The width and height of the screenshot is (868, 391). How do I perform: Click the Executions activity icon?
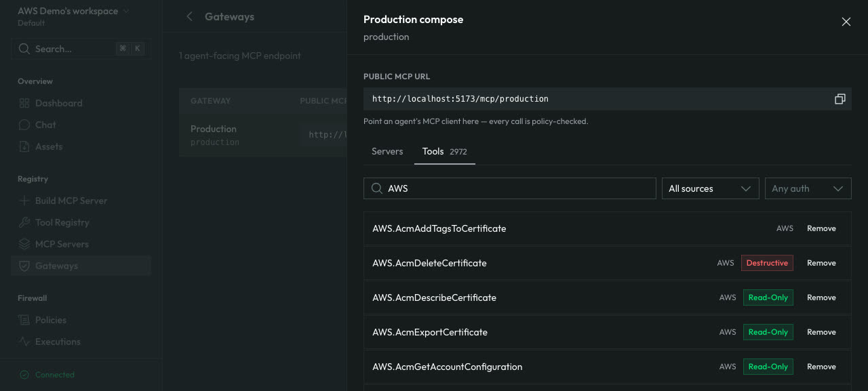24,342
